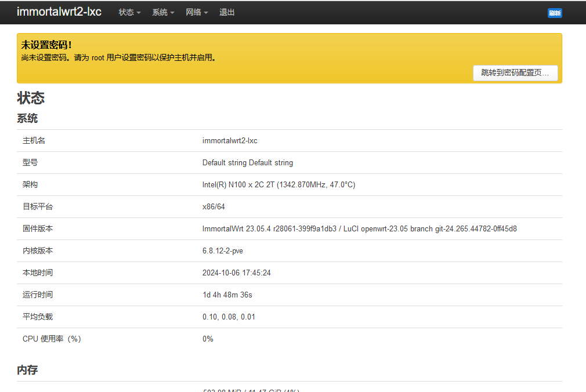Select the kernel version 6.8.12-2-pve
This screenshot has height=392, width=586.
pos(223,251)
